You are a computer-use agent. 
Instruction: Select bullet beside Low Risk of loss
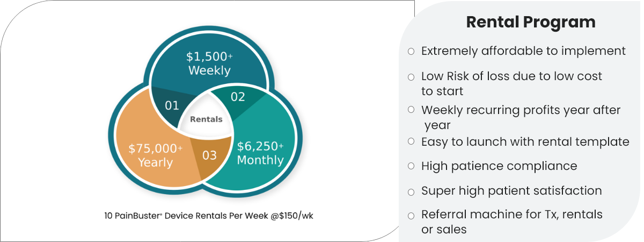click(411, 77)
